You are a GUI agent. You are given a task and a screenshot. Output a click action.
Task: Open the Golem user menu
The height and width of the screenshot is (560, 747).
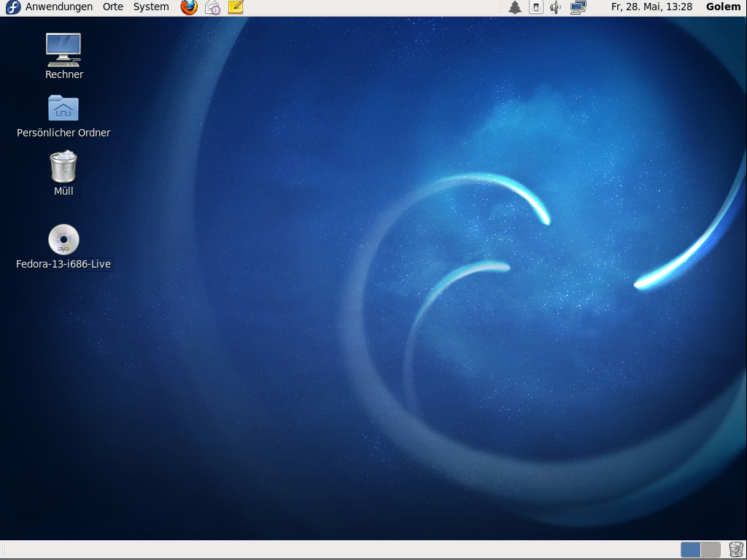tap(723, 7)
